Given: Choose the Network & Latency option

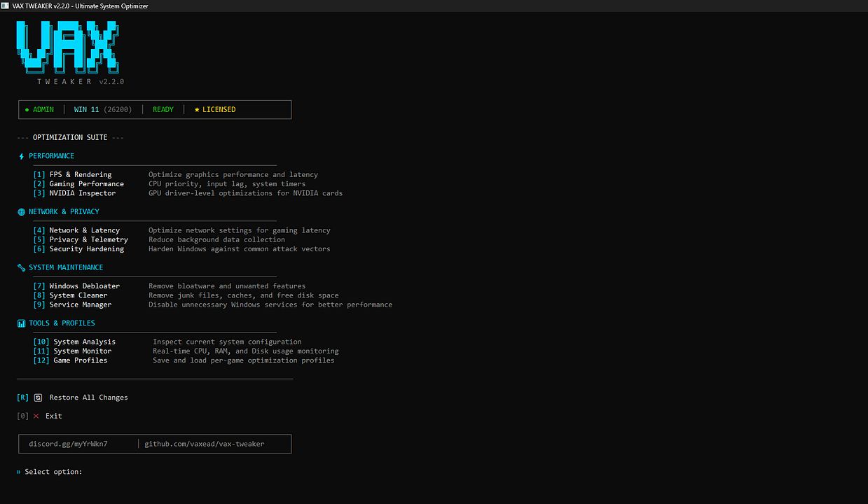Looking at the screenshot, I should click(84, 230).
